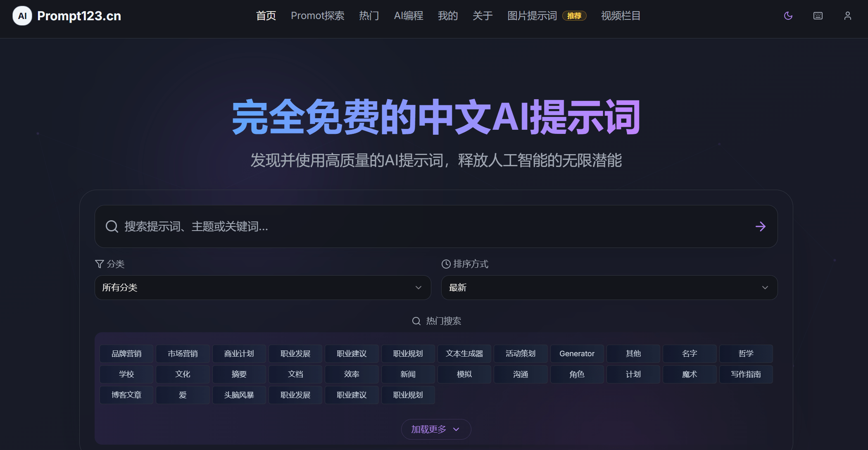Select the 文本生成器 tag
Viewport: 868px width, 450px height.
pyautogui.click(x=464, y=354)
